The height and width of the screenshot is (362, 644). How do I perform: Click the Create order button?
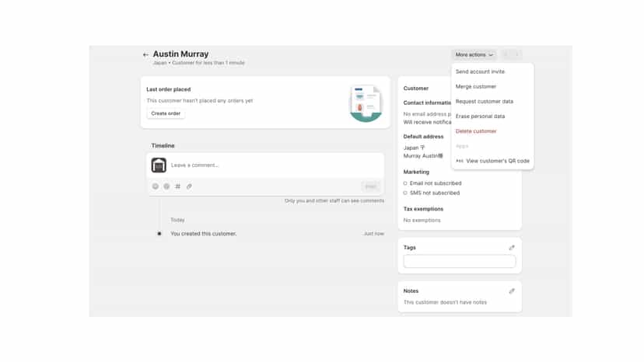click(x=166, y=113)
